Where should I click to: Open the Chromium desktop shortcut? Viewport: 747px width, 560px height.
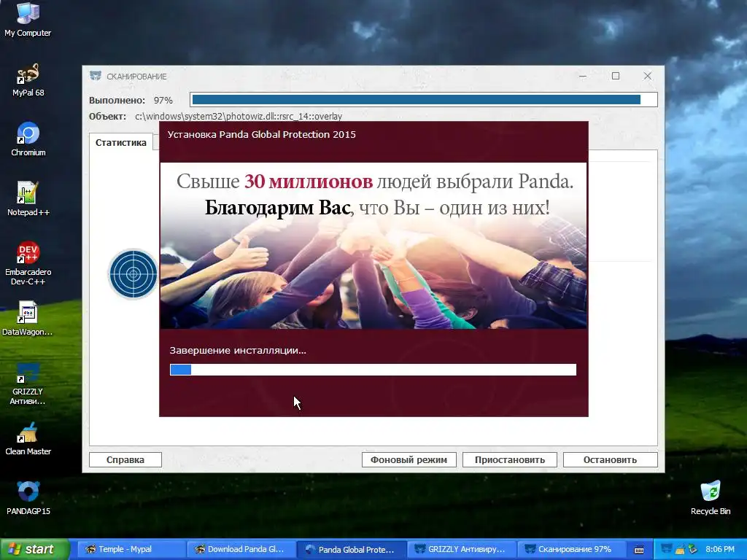coord(28,139)
